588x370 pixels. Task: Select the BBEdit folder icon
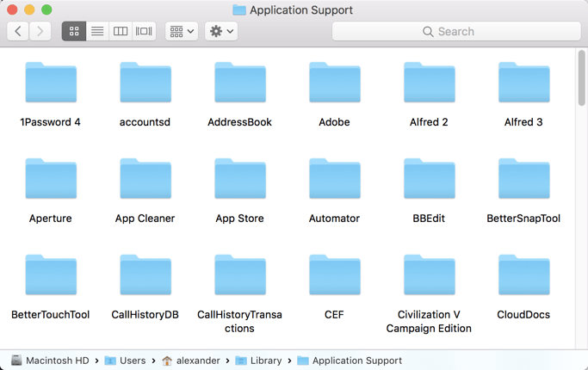[429, 178]
